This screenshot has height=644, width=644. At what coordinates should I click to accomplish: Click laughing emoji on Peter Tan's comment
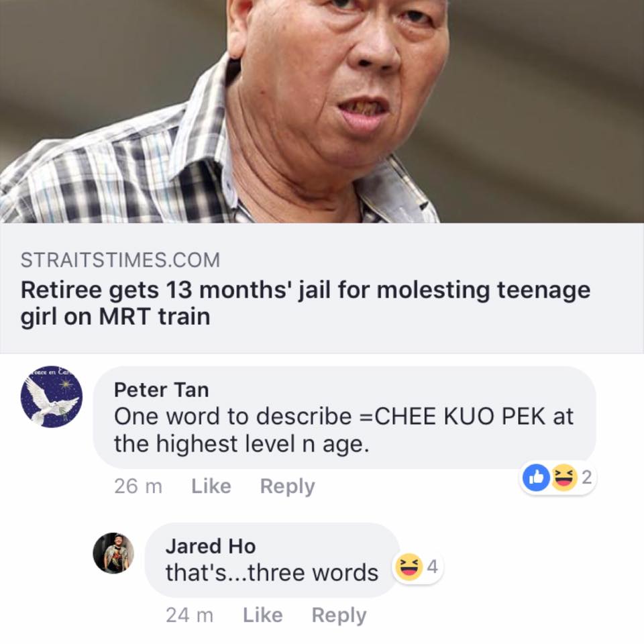click(564, 477)
